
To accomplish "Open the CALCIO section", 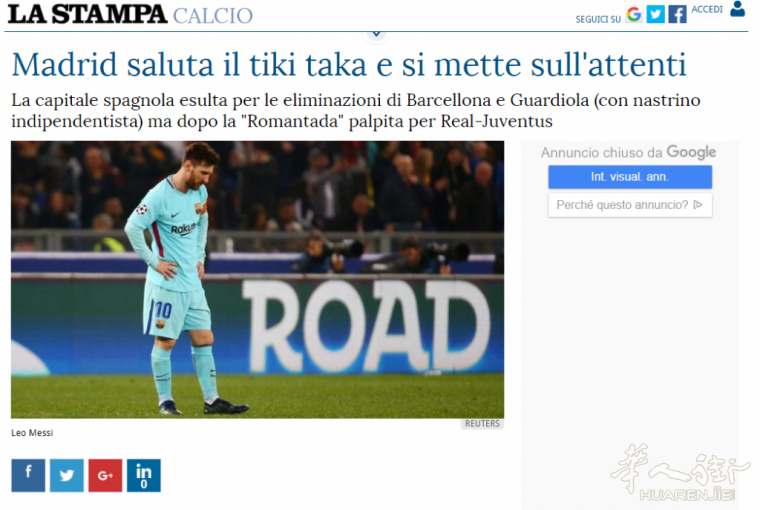I will [x=213, y=16].
